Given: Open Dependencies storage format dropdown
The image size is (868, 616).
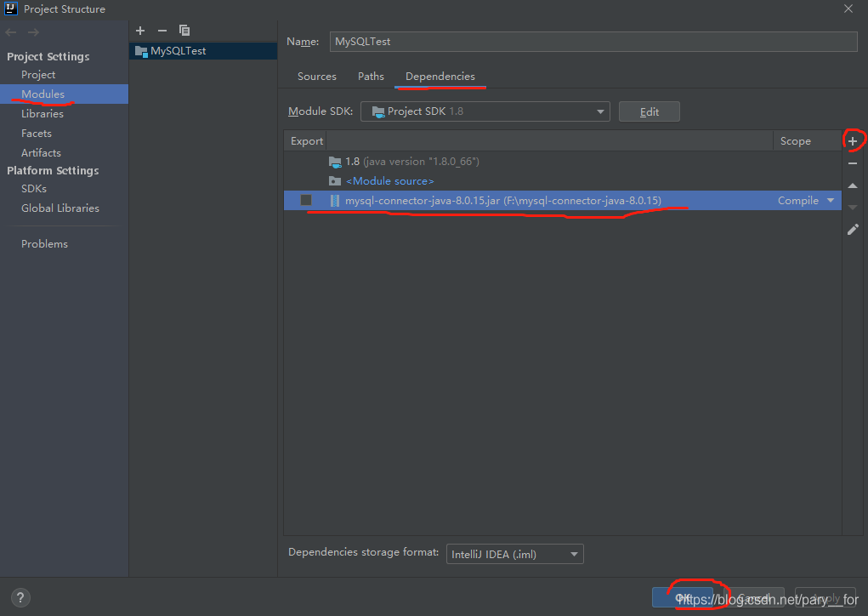Looking at the screenshot, I should click(515, 554).
